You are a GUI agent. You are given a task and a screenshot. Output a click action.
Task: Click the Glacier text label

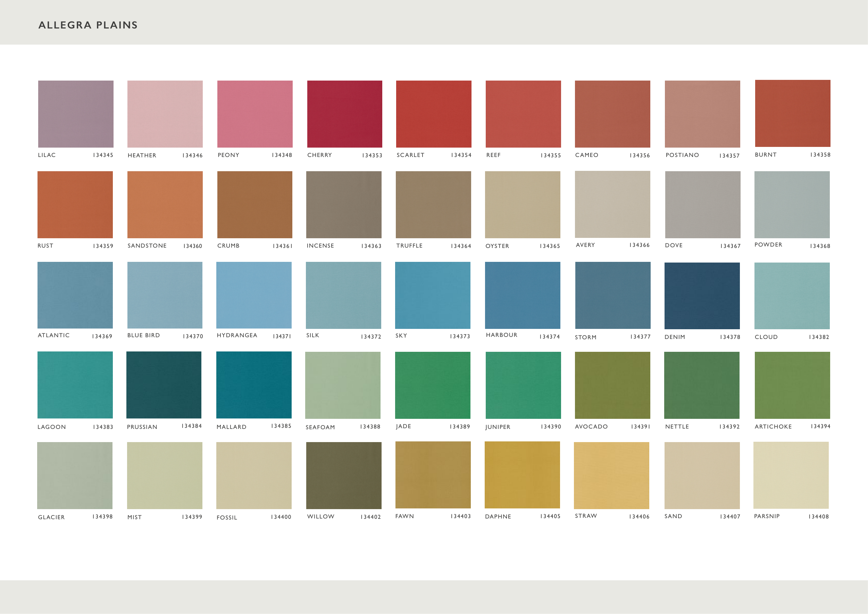51,517
